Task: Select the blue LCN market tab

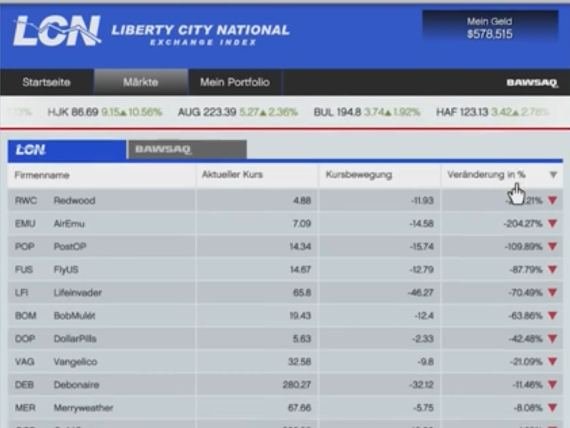Action: [67, 149]
